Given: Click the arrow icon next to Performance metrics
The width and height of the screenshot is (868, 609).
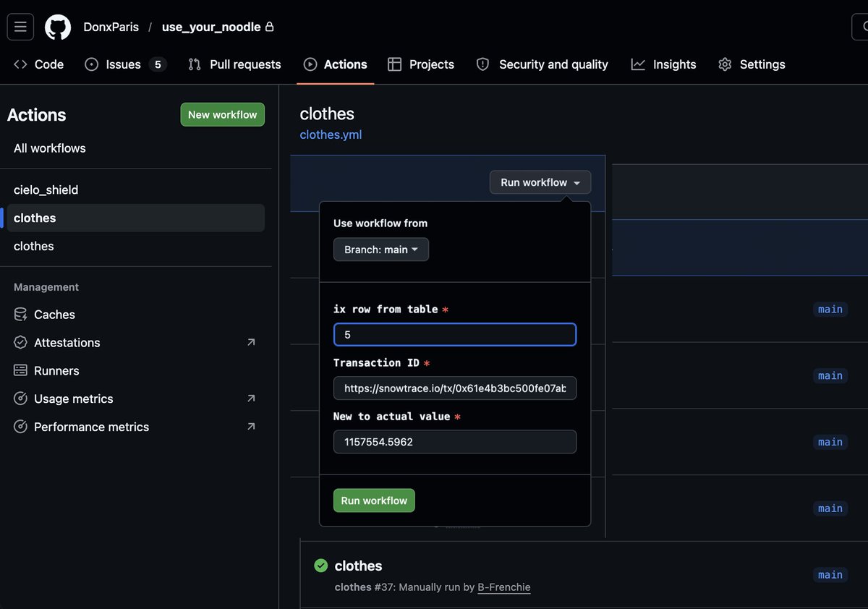Looking at the screenshot, I should 251,427.
